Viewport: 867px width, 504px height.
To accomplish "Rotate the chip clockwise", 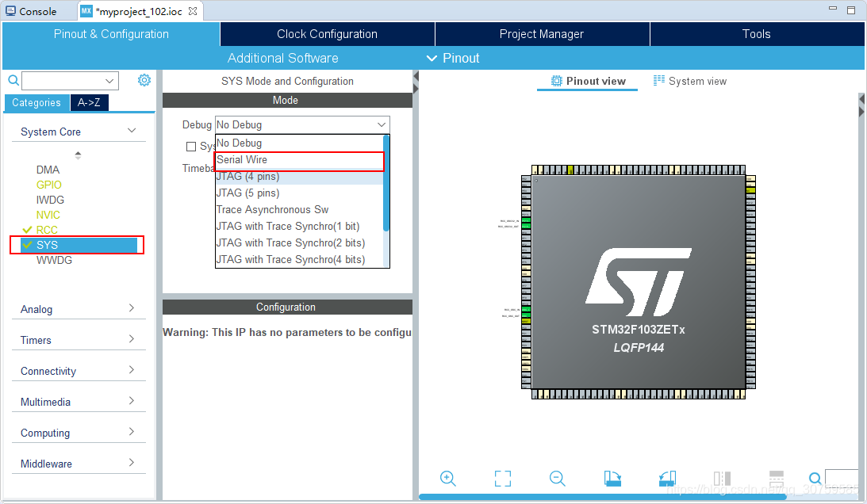I will coord(612,479).
